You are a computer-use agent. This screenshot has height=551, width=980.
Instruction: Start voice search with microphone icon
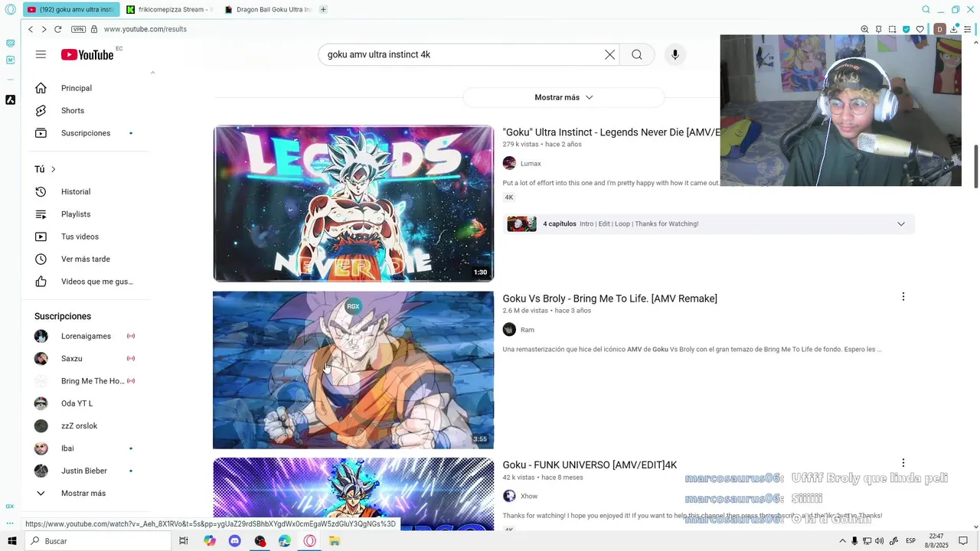coord(675,54)
